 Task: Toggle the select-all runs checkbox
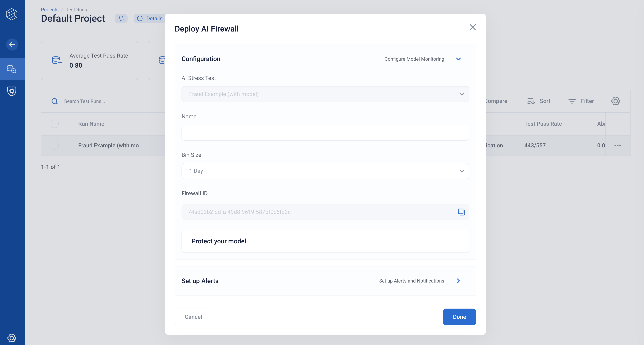pos(54,124)
